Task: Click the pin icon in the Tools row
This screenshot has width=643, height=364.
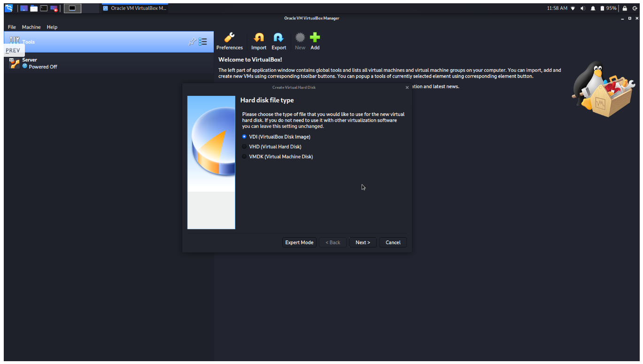Action: (192, 42)
